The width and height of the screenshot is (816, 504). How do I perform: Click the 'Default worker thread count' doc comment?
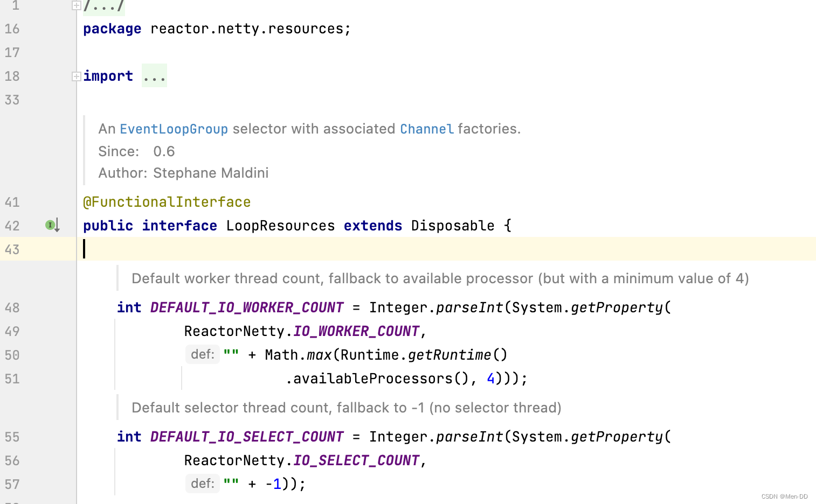tap(440, 278)
